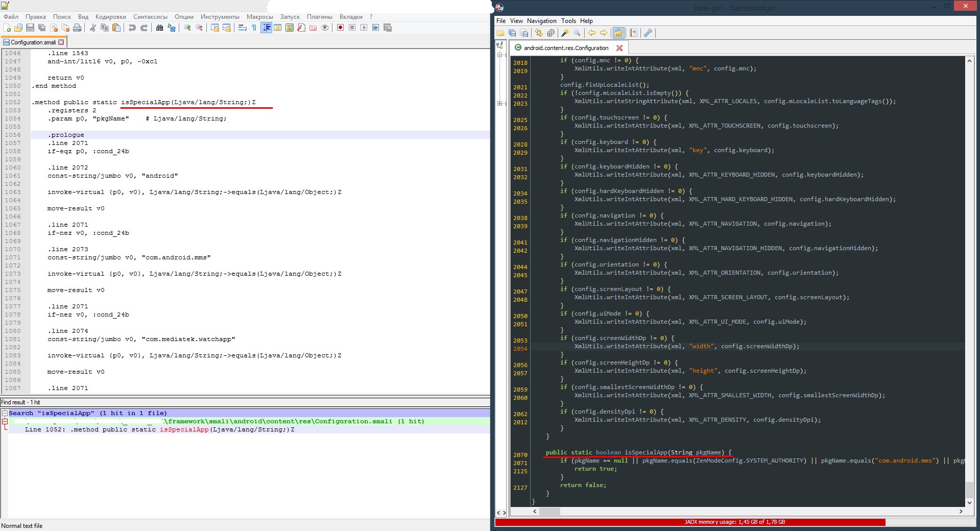
Task: Click jadx Preferences wrench icon
Action: coord(648,33)
